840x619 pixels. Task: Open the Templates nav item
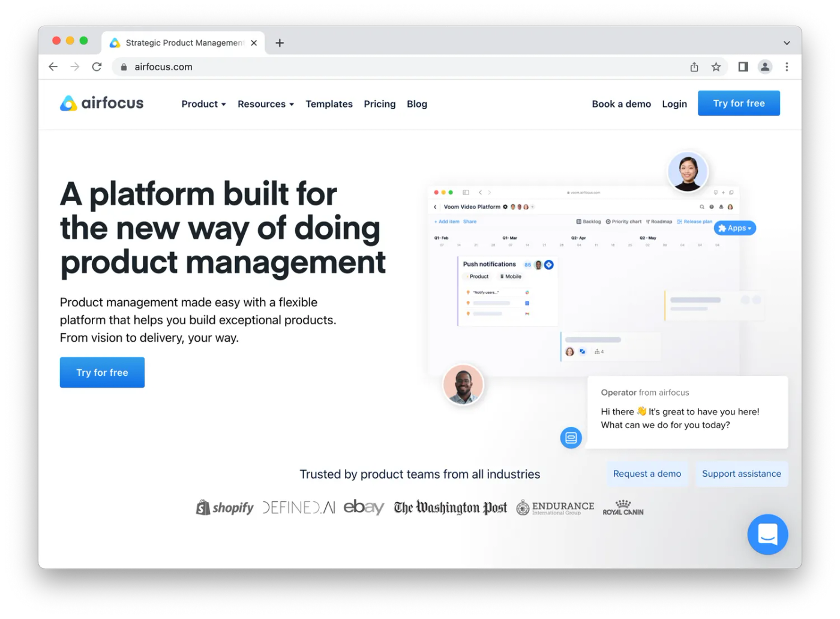pyautogui.click(x=329, y=104)
